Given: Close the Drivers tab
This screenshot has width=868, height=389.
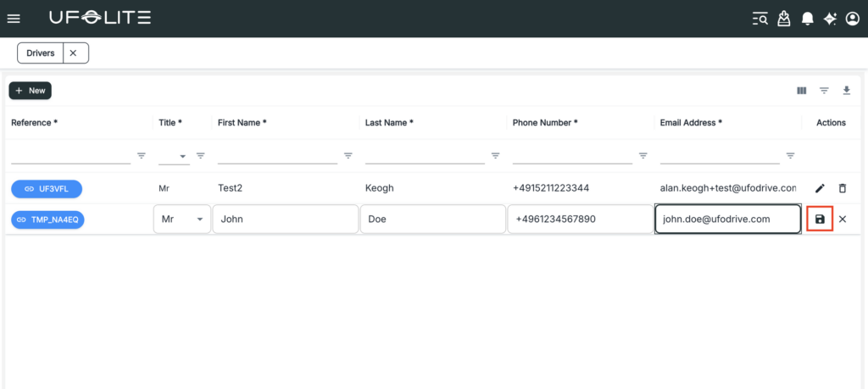Looking at the screenshot, I should pos(73,53).
